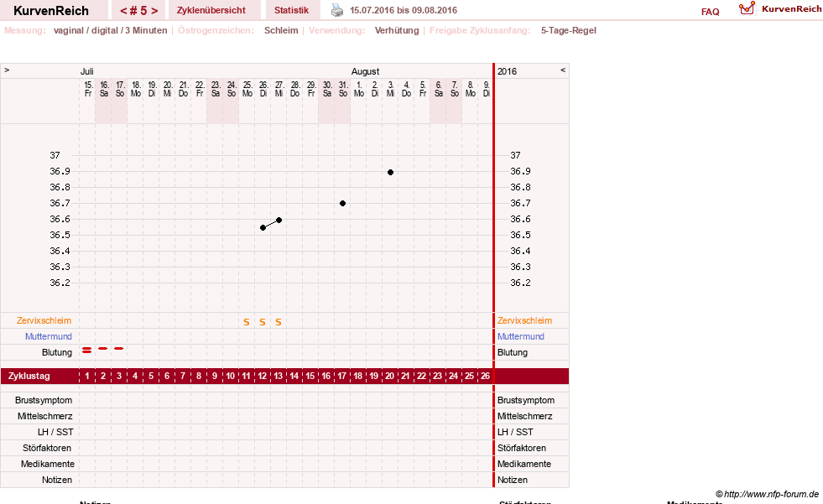Click the left Blutung row label
The height and width of the screenshot is (504, 823).
click(x=57, y=352)
